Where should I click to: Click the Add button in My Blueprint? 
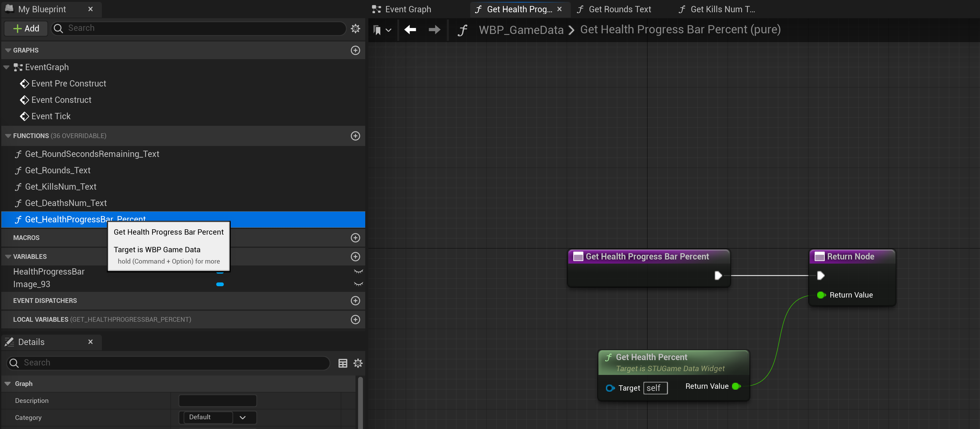click(26, 29)
